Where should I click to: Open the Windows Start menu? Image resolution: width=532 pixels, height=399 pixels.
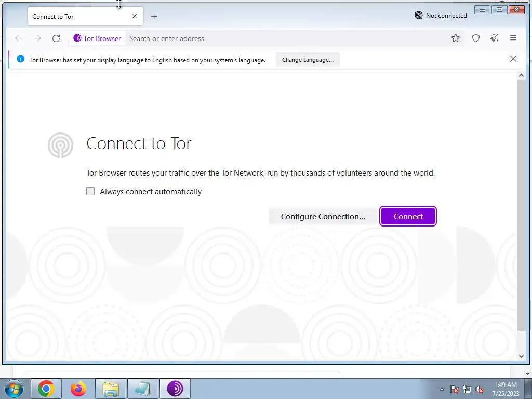[14, 389]
